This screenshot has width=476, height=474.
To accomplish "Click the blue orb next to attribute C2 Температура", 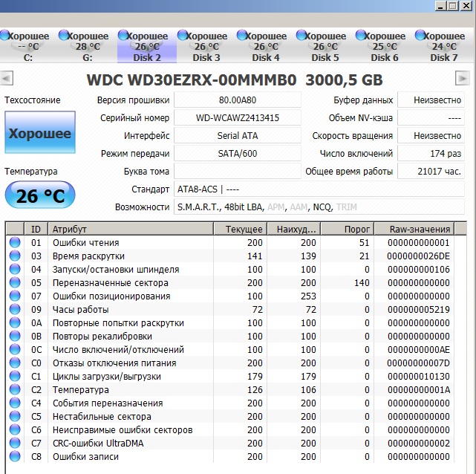I will point(15,390).
